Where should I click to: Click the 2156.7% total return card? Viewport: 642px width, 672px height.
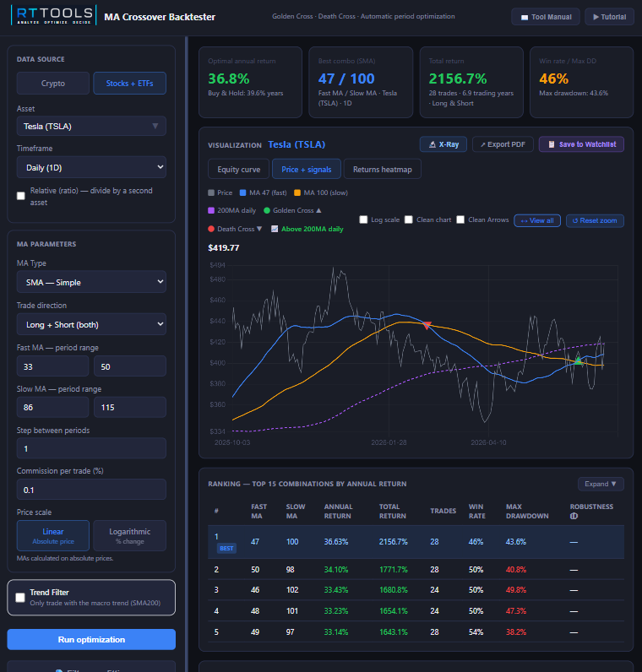point(471,82)
